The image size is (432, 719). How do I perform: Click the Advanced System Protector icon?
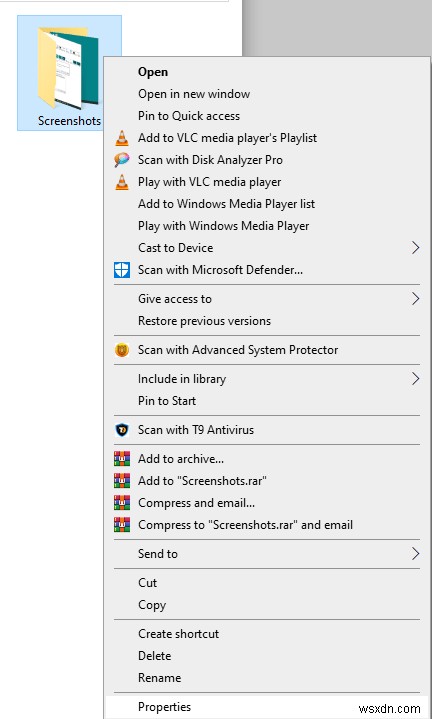(122, 350)
